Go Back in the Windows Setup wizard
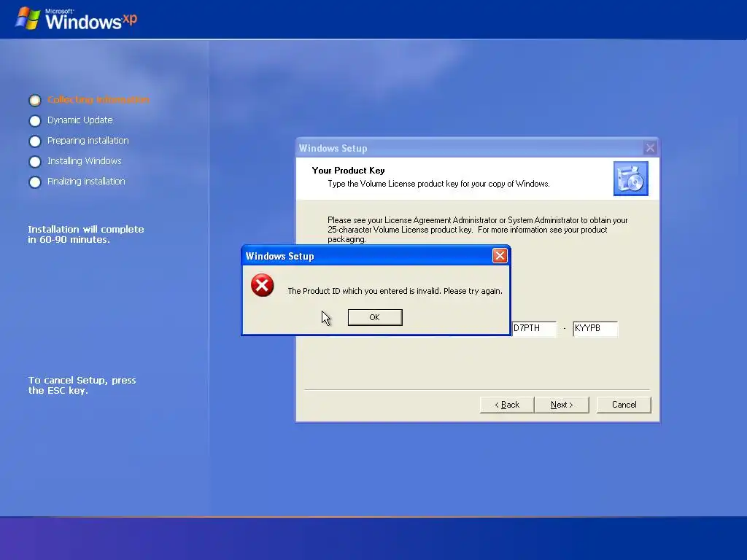Screen dimensions: 747x560 point(507,404)
